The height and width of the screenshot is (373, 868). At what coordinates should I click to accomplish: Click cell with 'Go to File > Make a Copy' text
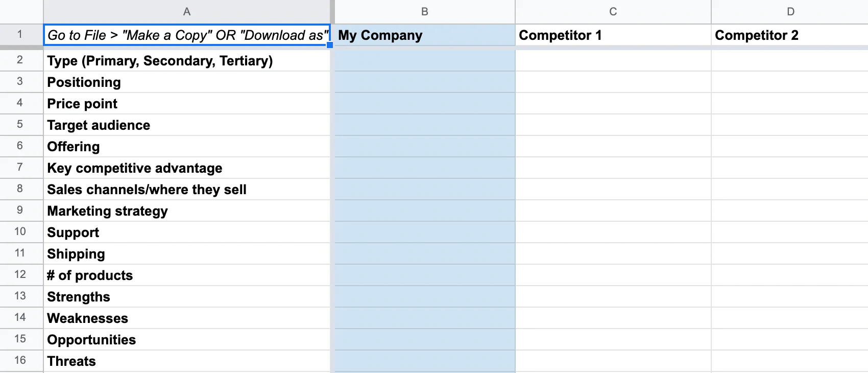187,35
